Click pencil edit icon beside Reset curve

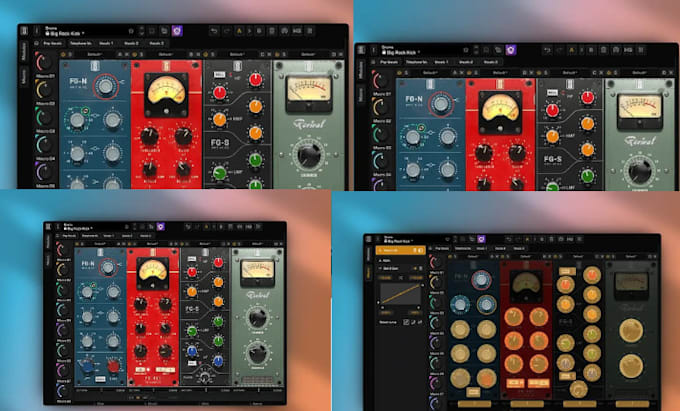pos(406,322)
